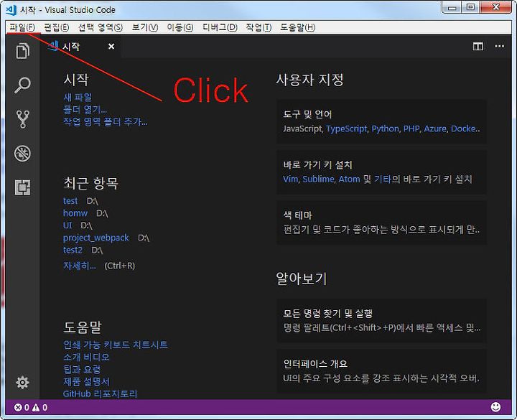This screenshot has width=517, height=420.
Task: Click the feedback smiley icon
Action: (x=495, y=407)
